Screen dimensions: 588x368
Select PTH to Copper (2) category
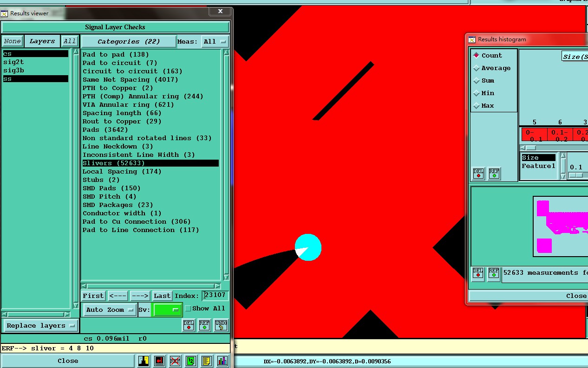click(x=150, y=88)
